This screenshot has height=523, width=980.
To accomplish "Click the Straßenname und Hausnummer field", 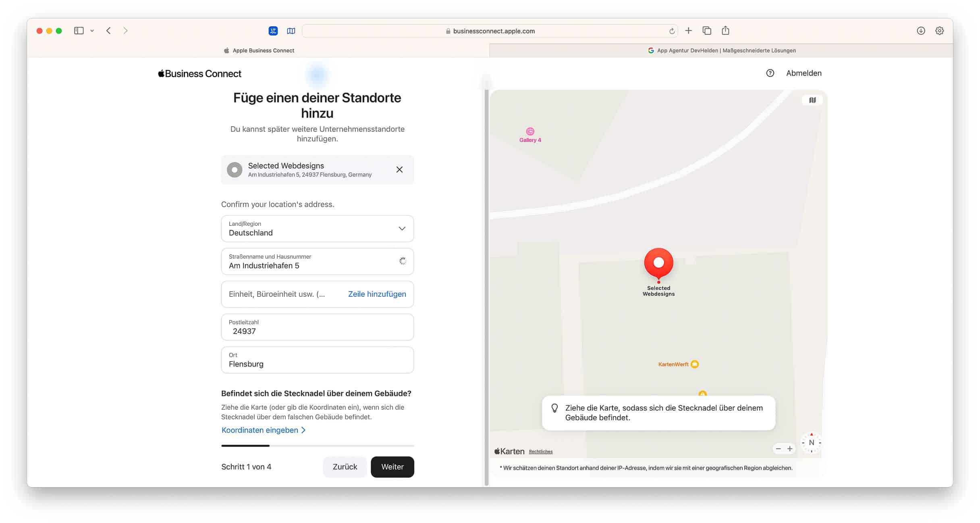I will [318, 261].
